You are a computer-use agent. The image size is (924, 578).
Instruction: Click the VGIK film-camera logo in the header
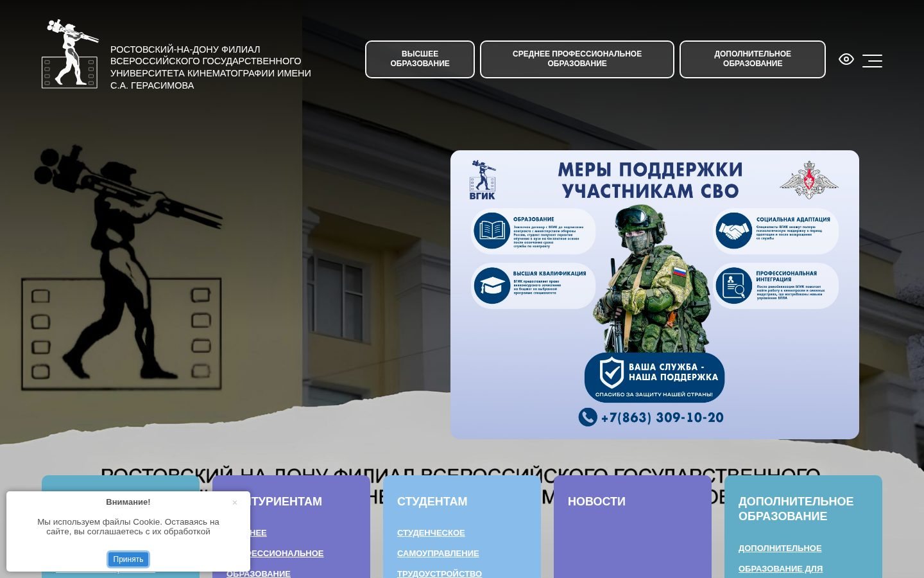click(x=70, y=54)
